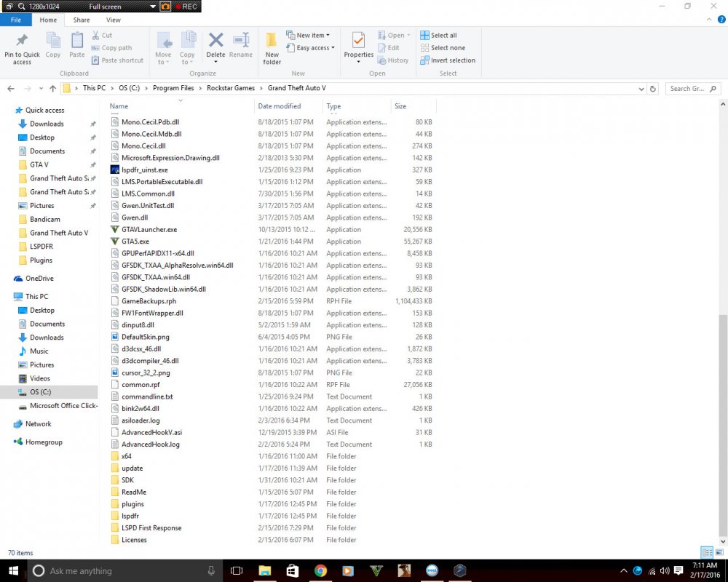Switch to the View ribbon tab
The width and height of the screenshot is (728, 582).
click(114, 20)
